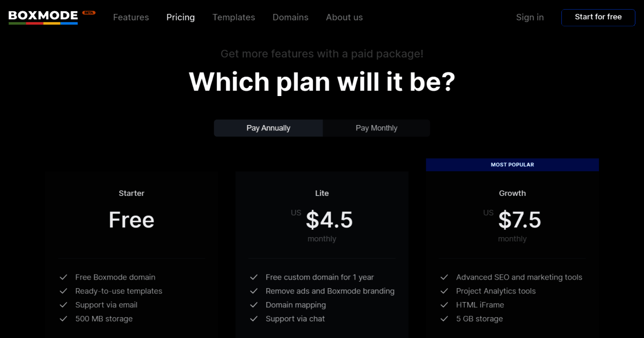Image resolution: width=644 pixels, height=338 pixels.
Task: Go to the Pricing page
Action: 180,17
